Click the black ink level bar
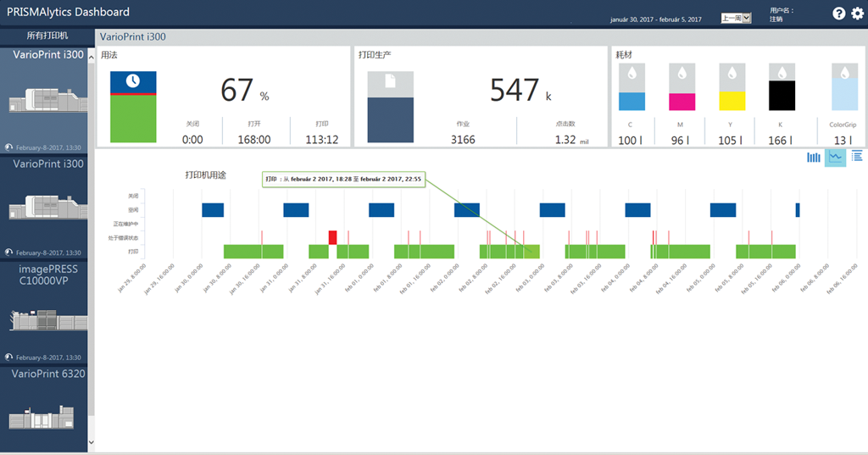The height and width of the screenshot is (455, 868). coord(782,95)
